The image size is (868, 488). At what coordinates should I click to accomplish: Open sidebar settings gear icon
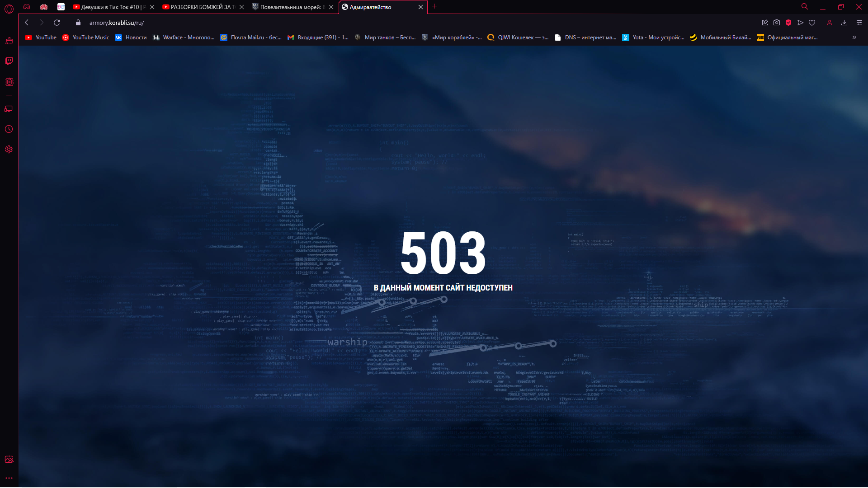click(x=9, y=150)
